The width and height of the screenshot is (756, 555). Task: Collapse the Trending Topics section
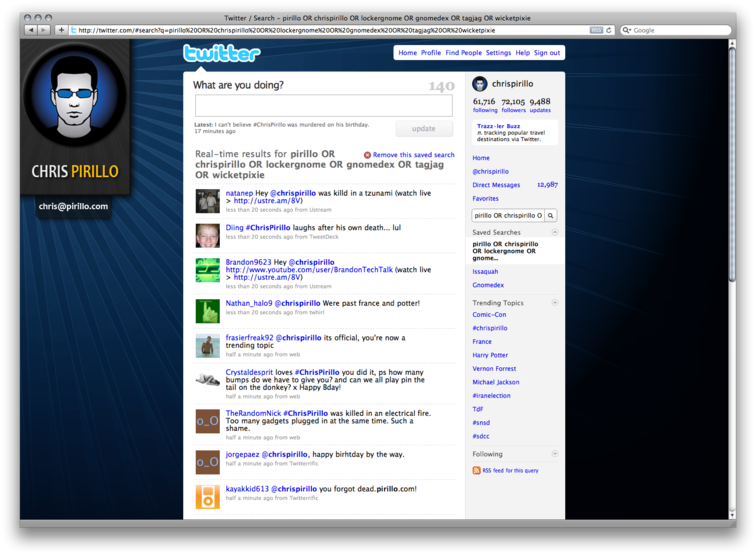[x=554, y=302]
